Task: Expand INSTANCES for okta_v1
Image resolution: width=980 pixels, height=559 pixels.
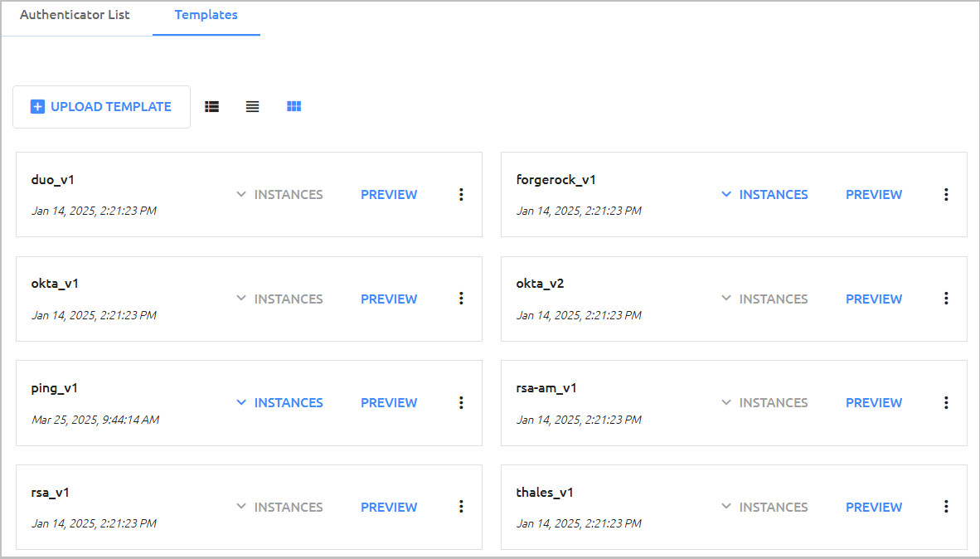Action: [x=279, y=299]
